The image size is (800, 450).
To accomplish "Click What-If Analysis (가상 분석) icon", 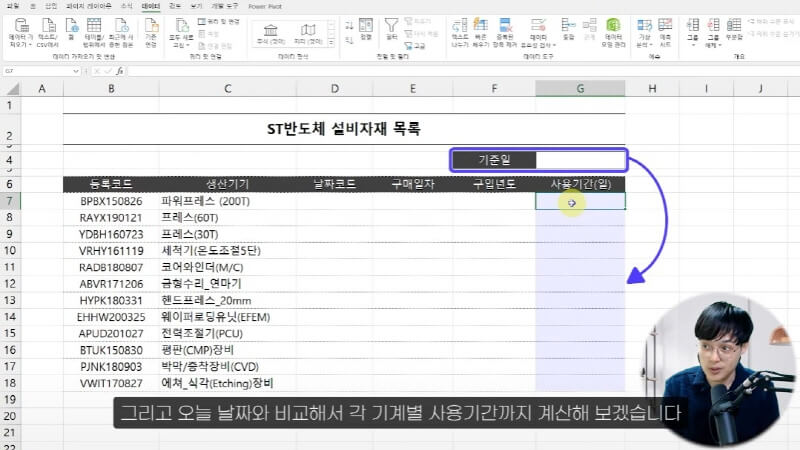I will pyautogui.click(x=644, y=26).
